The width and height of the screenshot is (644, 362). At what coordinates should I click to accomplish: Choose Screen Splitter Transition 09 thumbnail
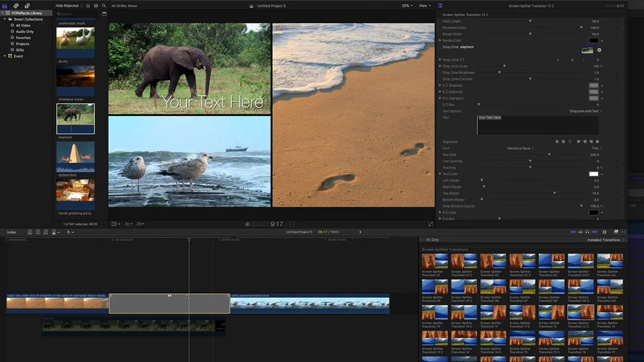tap(610, 287)
